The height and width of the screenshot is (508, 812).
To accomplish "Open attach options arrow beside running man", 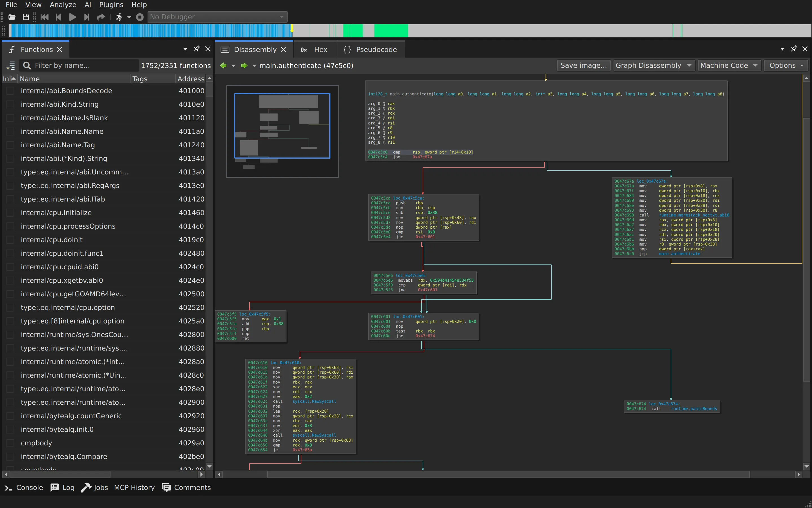I will pos(129,17).
